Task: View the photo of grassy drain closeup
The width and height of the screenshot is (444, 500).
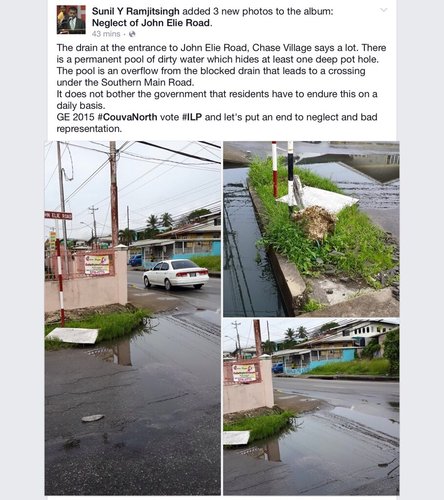Action: point(311,229)
